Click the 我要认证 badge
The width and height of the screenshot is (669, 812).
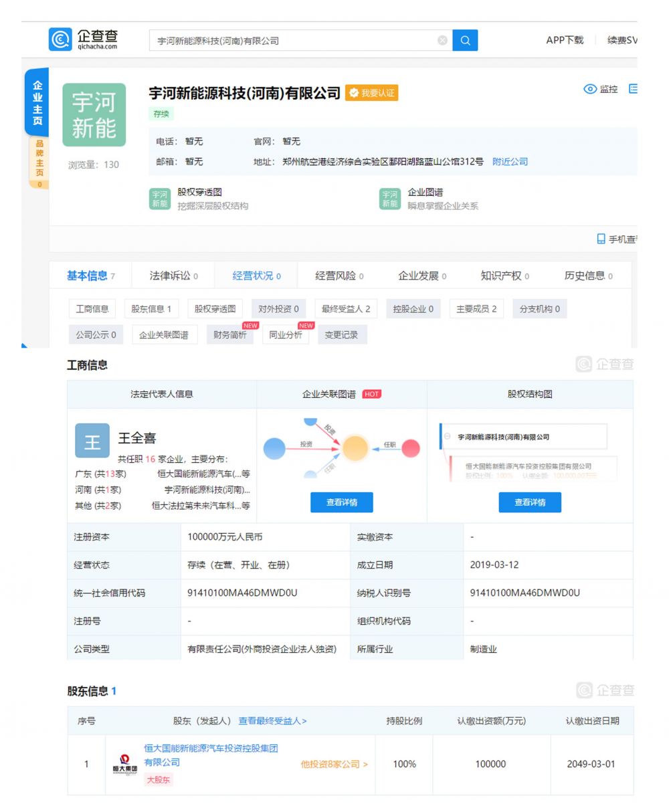372,93
